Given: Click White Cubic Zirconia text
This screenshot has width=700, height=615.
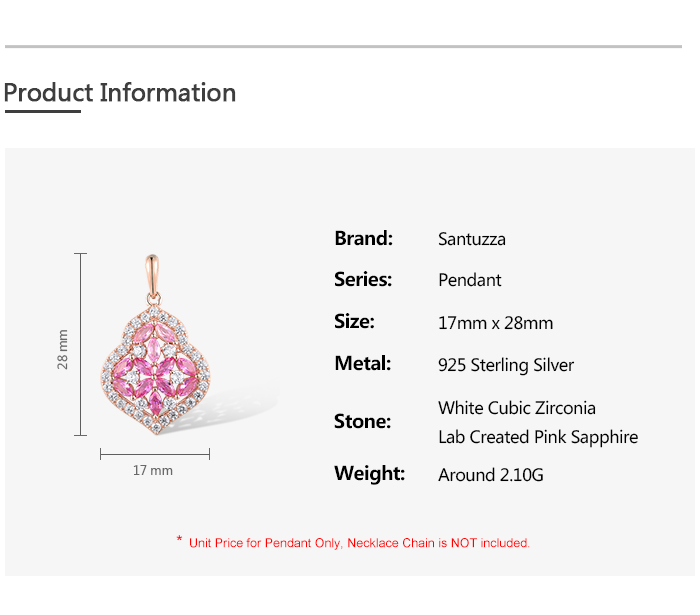Looking at the screenshot, I should tap(517, 408).
